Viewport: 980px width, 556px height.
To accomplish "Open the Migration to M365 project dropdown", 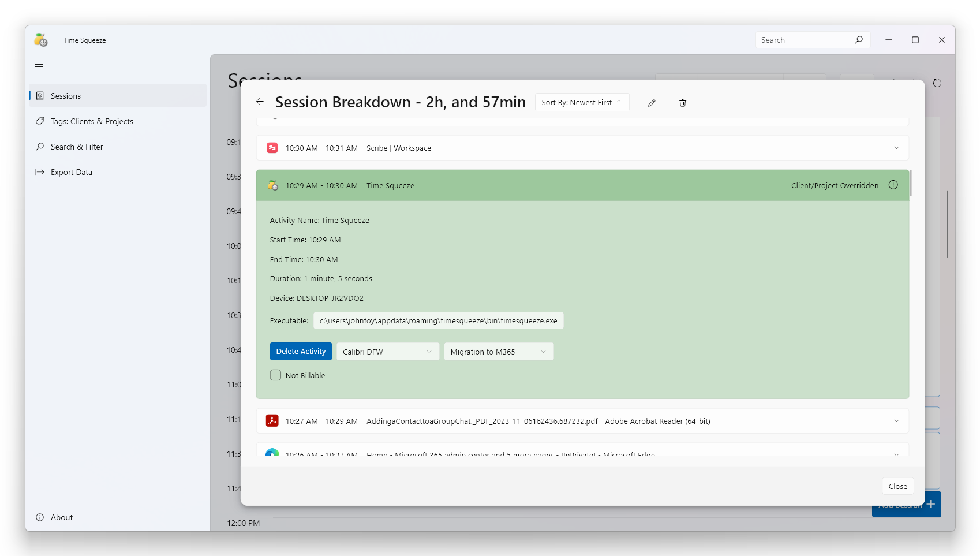I will click(499, 352).
